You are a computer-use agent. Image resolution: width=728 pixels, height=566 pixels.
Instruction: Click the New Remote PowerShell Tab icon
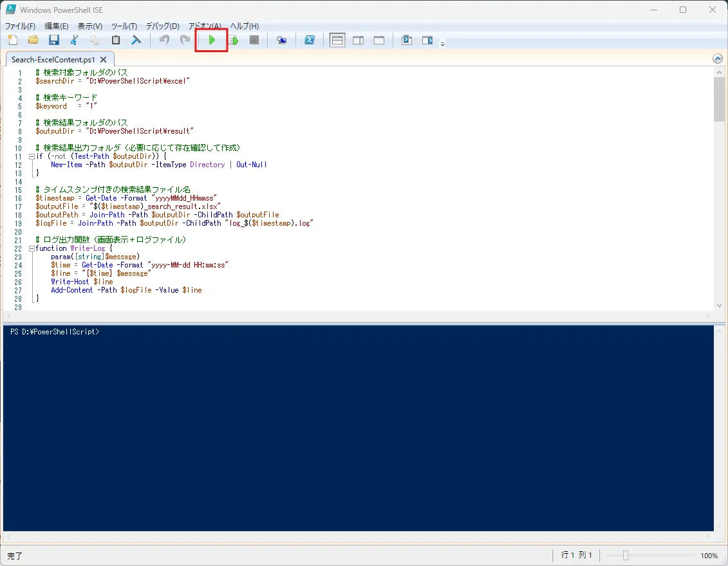(281, 41)
